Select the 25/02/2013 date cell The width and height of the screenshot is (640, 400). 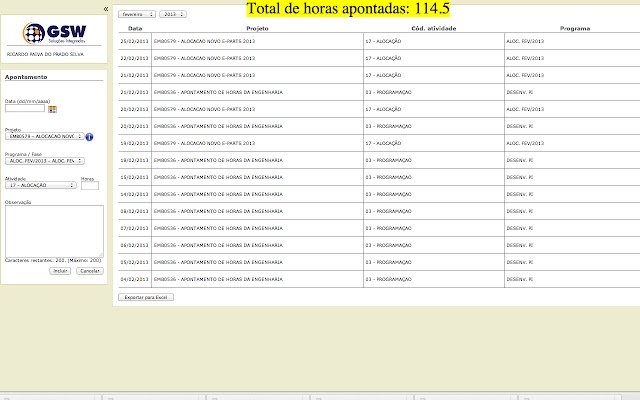pyautogui.click(x=135, y=41)
